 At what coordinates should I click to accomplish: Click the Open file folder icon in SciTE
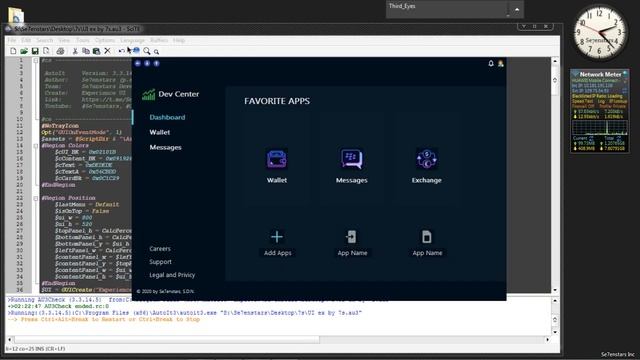(x=24, y=51)
